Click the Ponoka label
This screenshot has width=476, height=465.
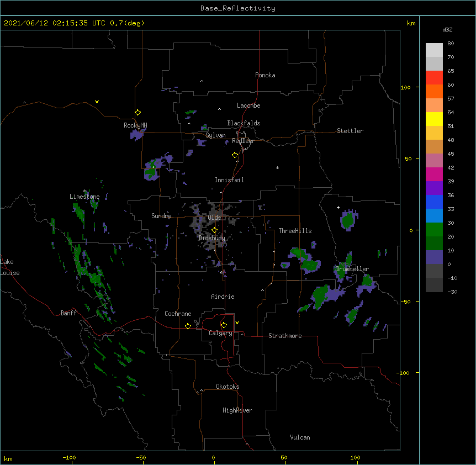[x=265, y=75]
